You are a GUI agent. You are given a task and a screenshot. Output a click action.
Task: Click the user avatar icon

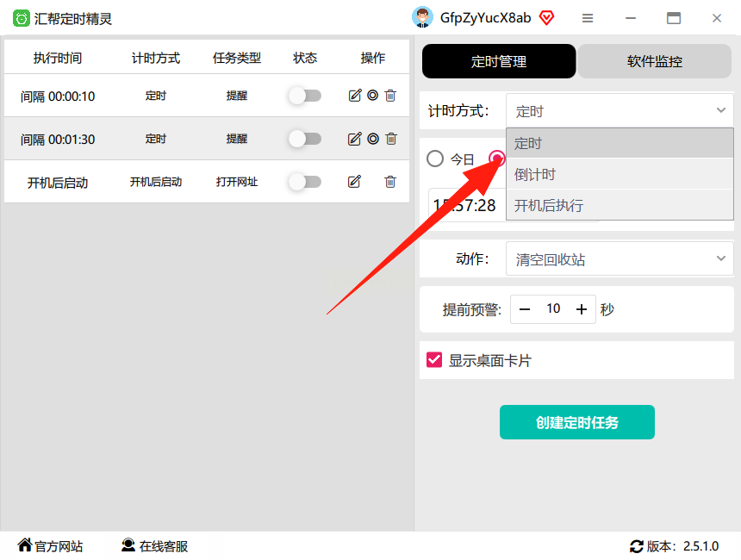(422, 17)
